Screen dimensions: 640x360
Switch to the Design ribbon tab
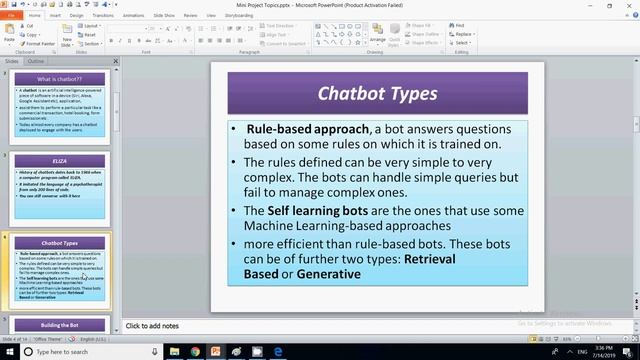(x=76, y=16)
